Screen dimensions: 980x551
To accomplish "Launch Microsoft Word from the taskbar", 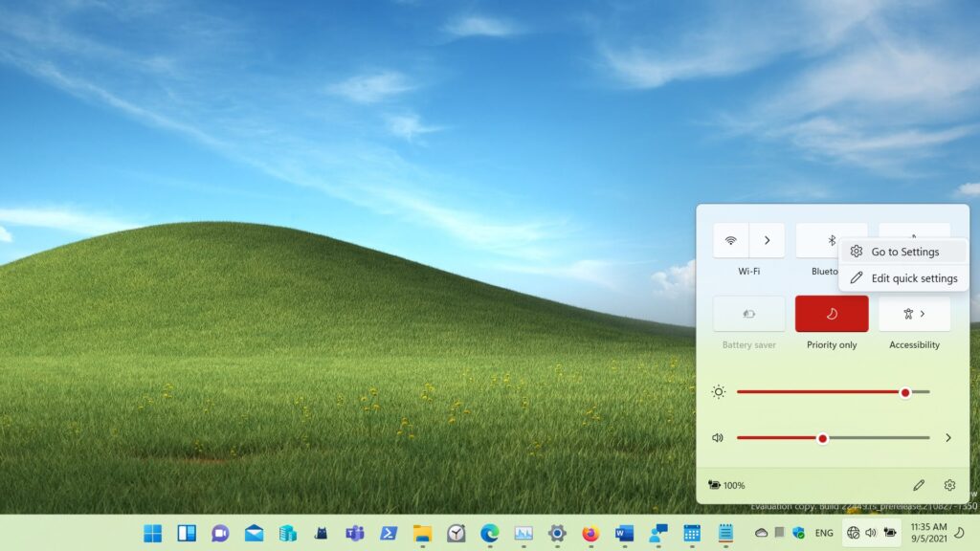I will coord(625,533).
